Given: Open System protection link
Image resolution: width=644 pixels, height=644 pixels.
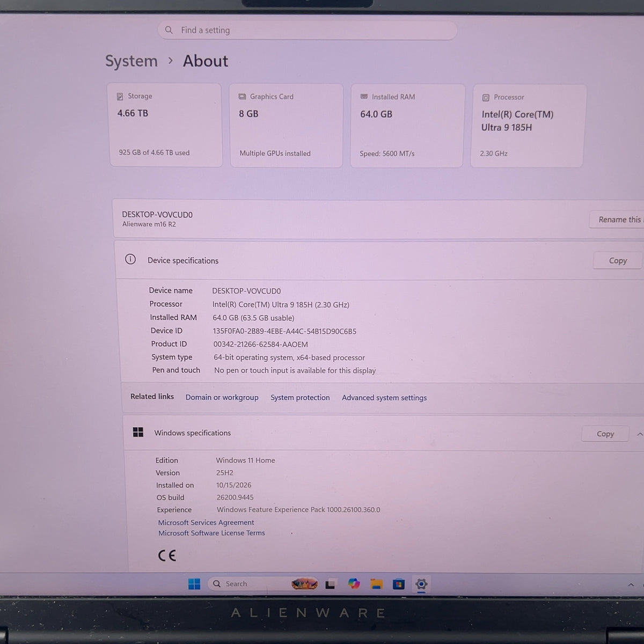Looking at the screenshot, I should click(x=300, y=398).
